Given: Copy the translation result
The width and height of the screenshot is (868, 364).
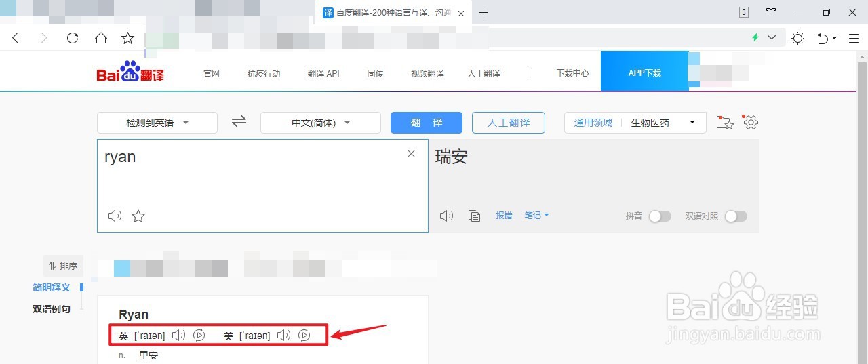Looking at the screenshot, I should pos(475,216).
